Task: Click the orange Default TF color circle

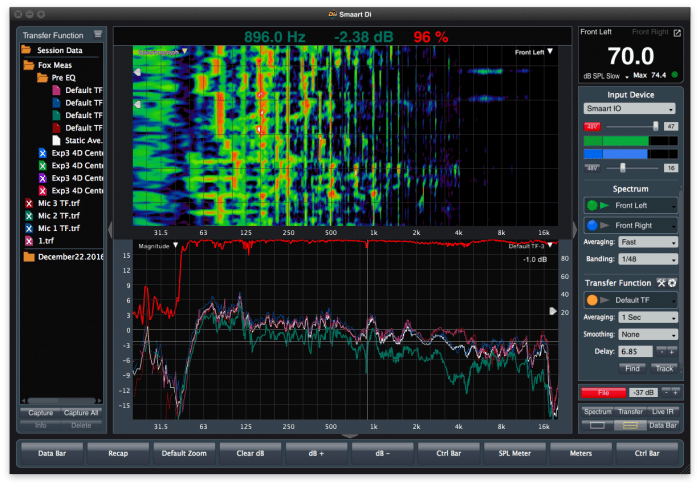Action: [592, 299]
